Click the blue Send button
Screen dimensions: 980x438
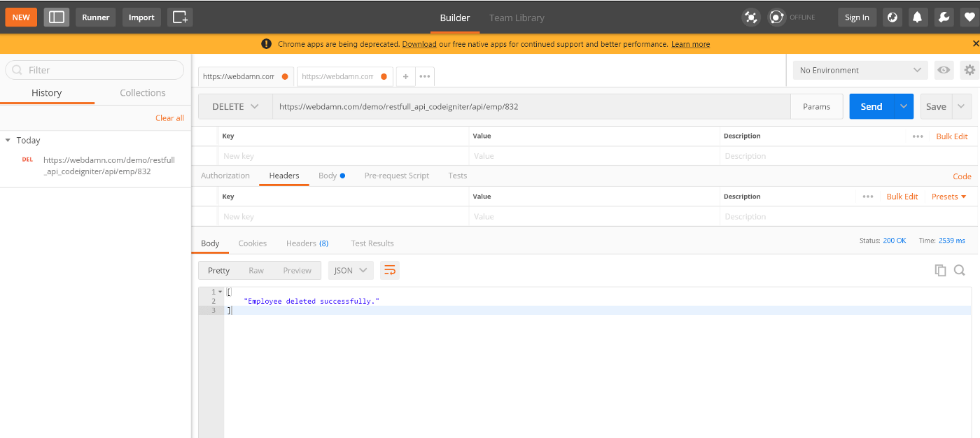871,106
